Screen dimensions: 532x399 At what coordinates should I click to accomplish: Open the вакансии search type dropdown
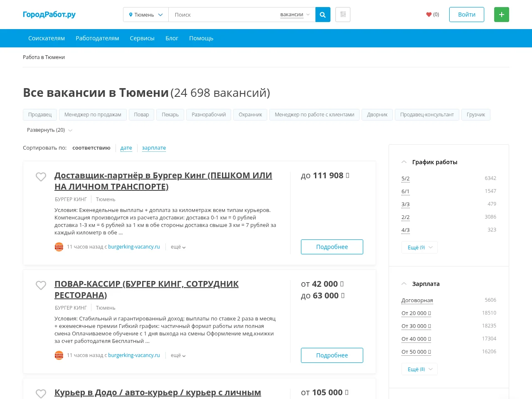(295, 15)
